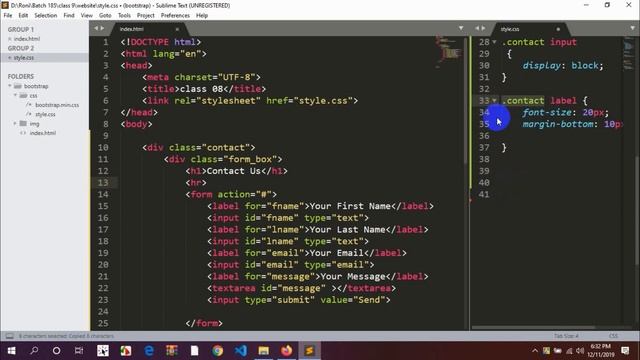This screenshot has height=360, width=640.
Task: Click the minimap of index.html pane
Action: [449, 52]
